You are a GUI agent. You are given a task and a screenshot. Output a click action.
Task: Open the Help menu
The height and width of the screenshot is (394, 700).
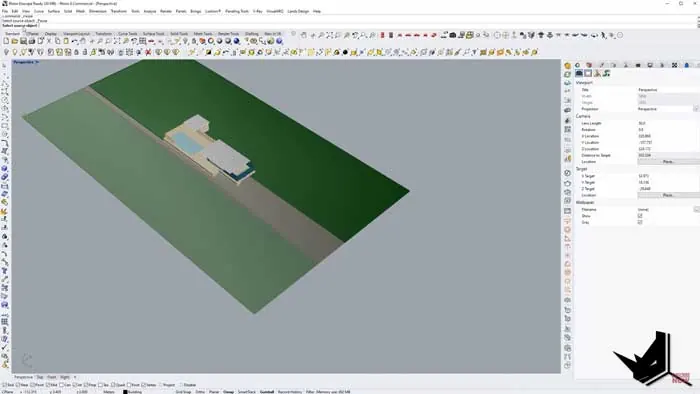point(317,11)
